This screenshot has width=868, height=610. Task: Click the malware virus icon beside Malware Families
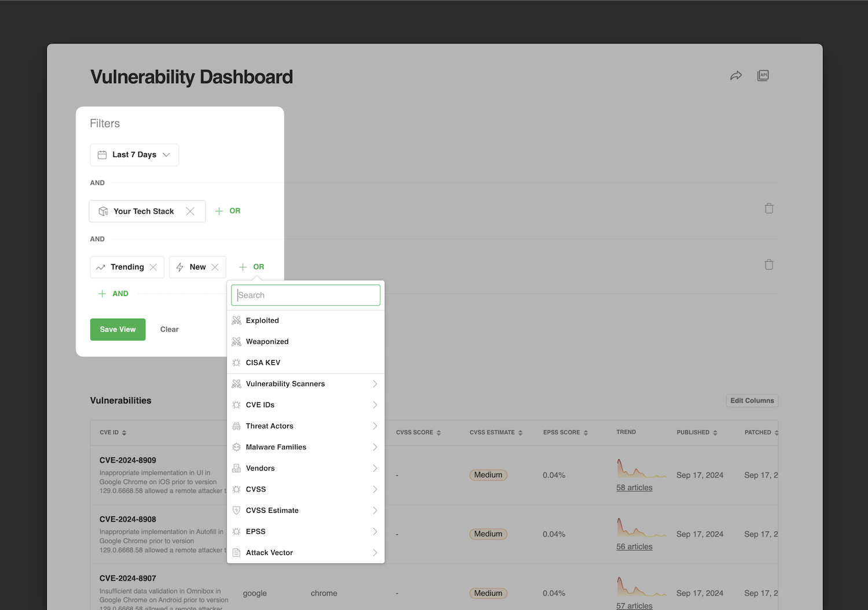click(237, 447)
